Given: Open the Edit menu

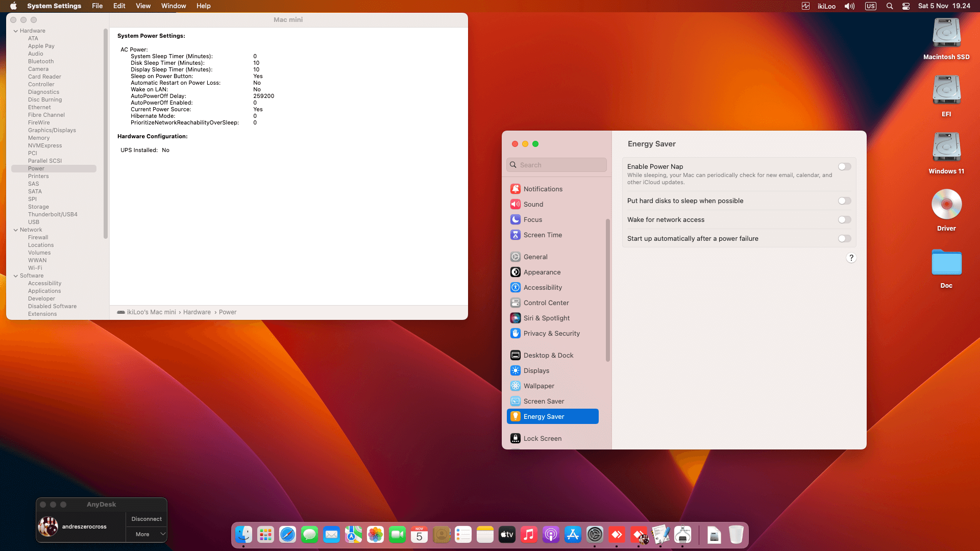Looking at the screenshot, I should 119,6.
